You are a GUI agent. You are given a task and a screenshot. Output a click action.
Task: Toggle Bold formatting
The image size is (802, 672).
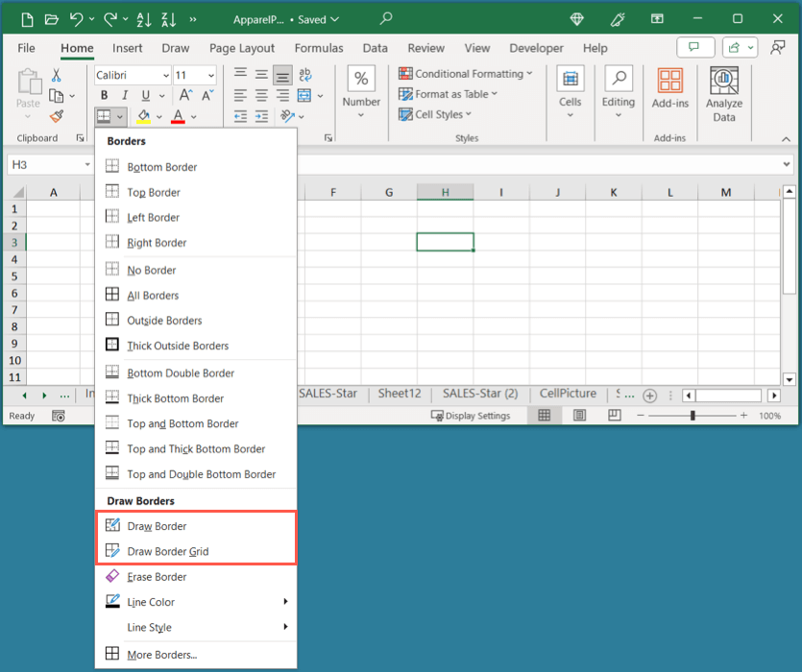click(104, 95)
